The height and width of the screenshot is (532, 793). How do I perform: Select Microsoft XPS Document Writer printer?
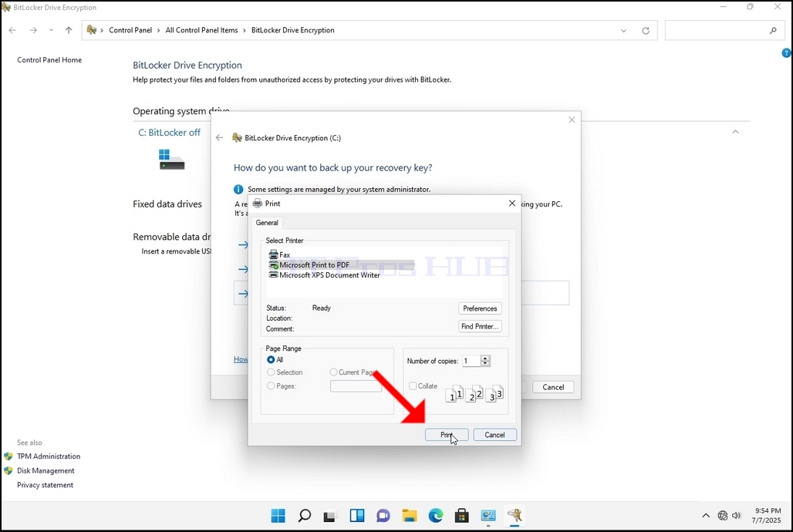point(324,275)
